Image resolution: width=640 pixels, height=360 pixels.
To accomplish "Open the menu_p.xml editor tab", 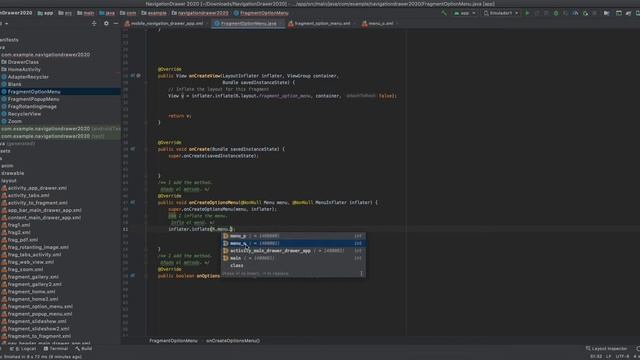I will [378, 24].
